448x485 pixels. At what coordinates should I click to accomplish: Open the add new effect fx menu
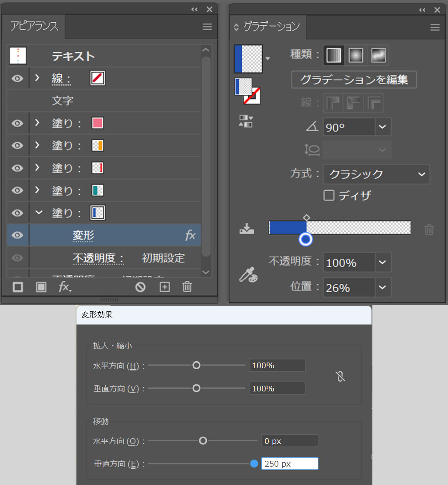(65, 287)
